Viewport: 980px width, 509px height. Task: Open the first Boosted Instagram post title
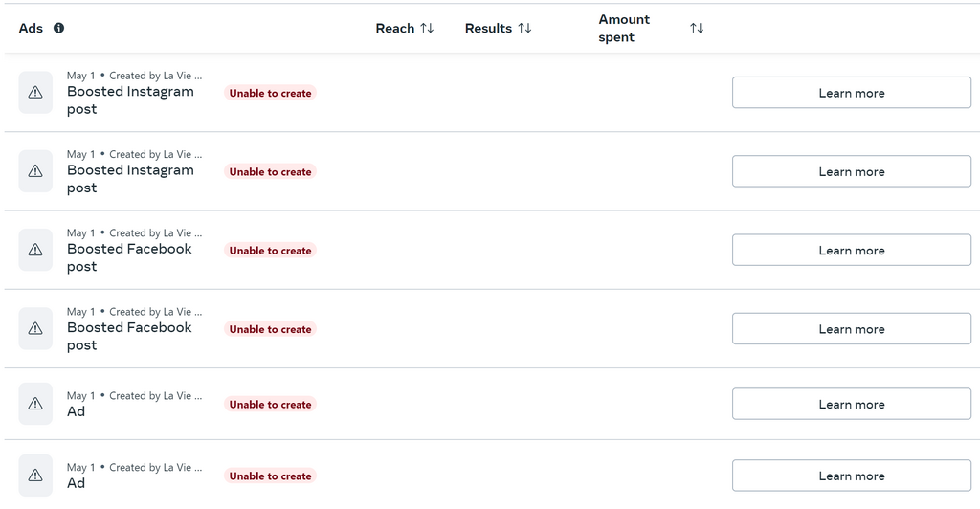[x=130, y=100]
